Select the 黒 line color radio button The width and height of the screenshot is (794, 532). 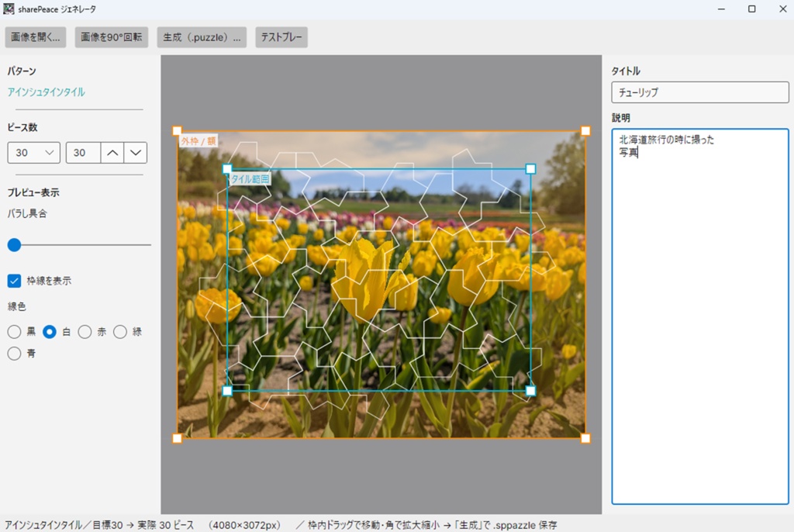tap(14, 332)
